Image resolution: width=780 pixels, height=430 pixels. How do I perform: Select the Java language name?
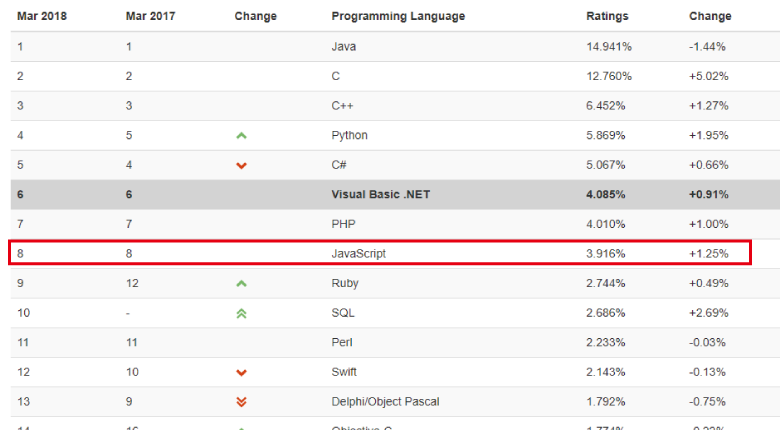[x=344, y=47]
